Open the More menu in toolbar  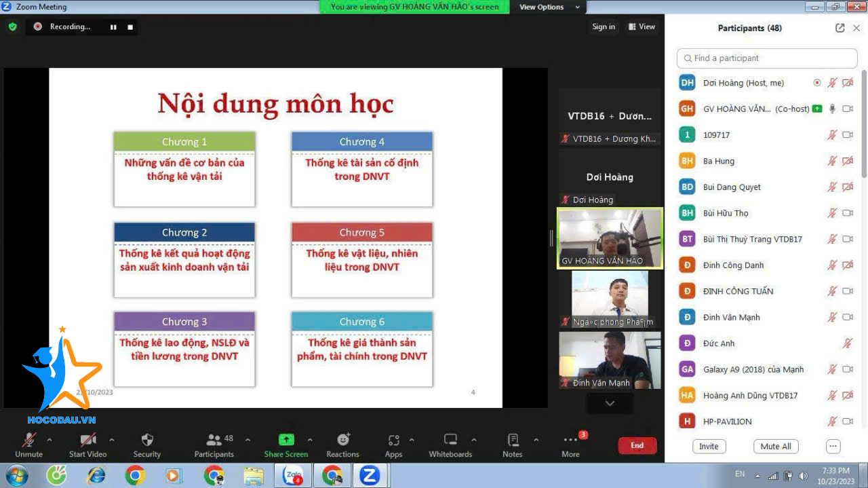(x=570, y=440)
